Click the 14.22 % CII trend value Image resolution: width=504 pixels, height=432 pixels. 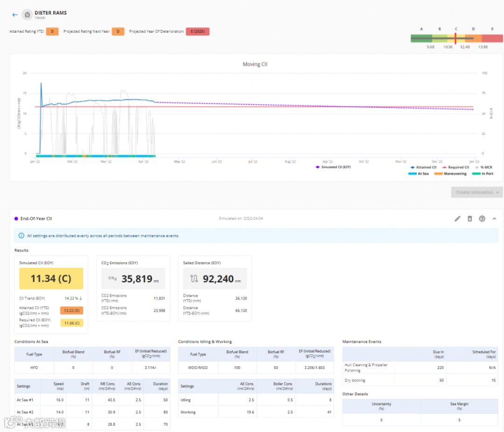[x=74, y=298]
